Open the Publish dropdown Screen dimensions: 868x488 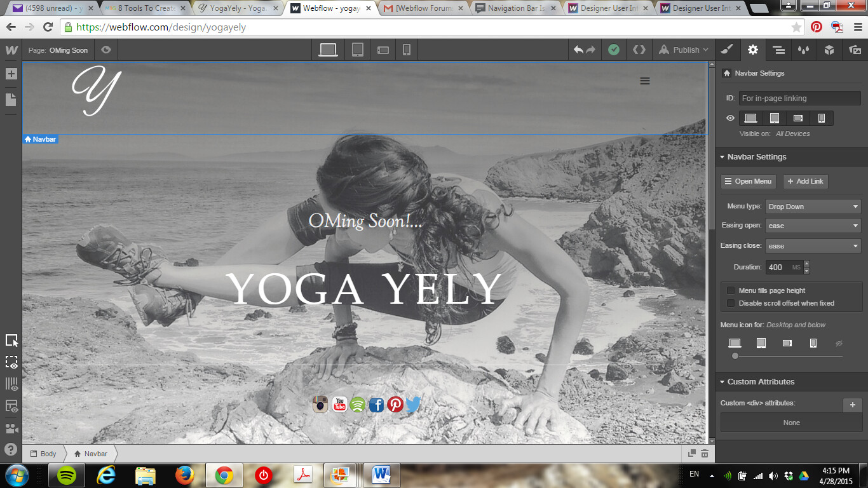point(684,50)
